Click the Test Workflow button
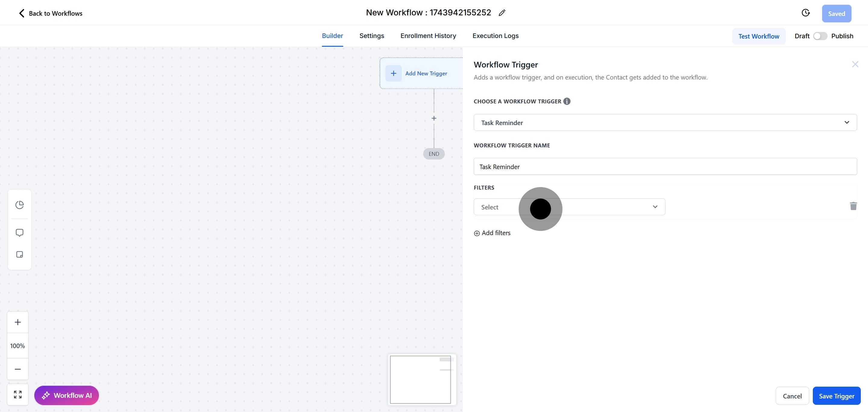 coord(759,36)
